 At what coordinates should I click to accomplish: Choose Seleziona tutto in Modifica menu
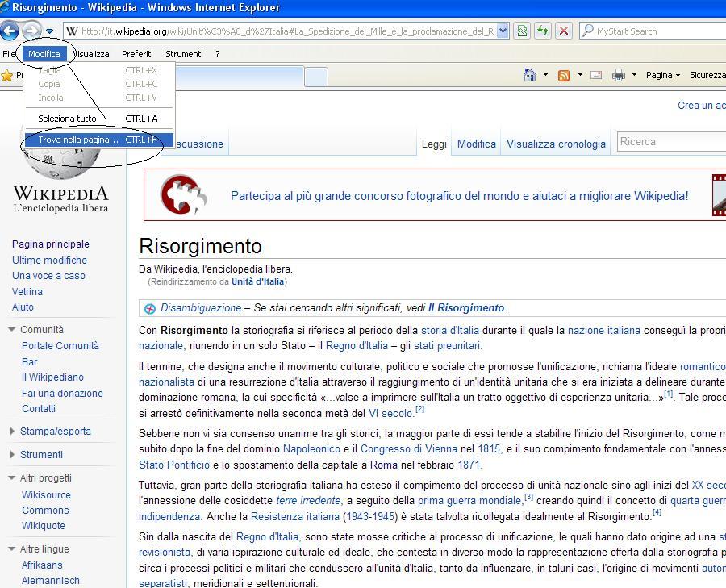click(99, 119)
